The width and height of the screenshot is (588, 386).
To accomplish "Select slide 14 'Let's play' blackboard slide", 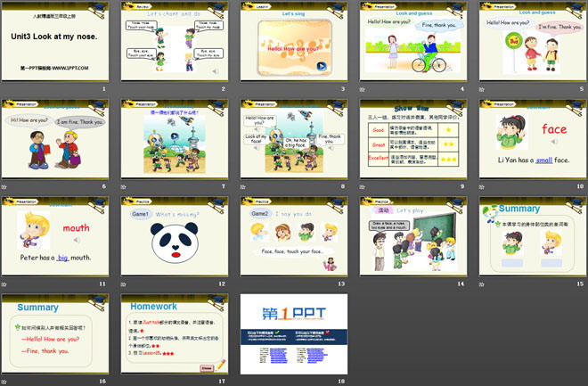I will click(413, 236).
